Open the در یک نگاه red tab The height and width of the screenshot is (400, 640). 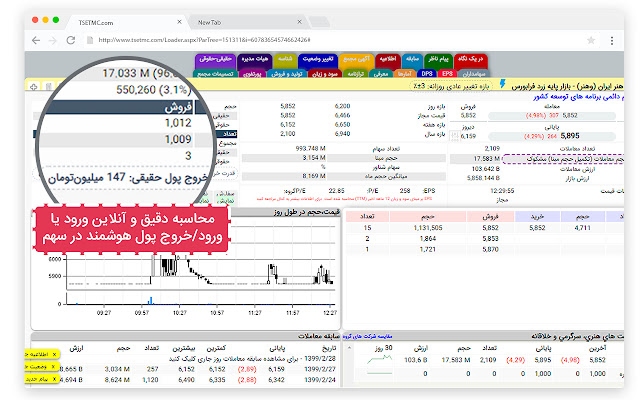[x=470, y=59]
